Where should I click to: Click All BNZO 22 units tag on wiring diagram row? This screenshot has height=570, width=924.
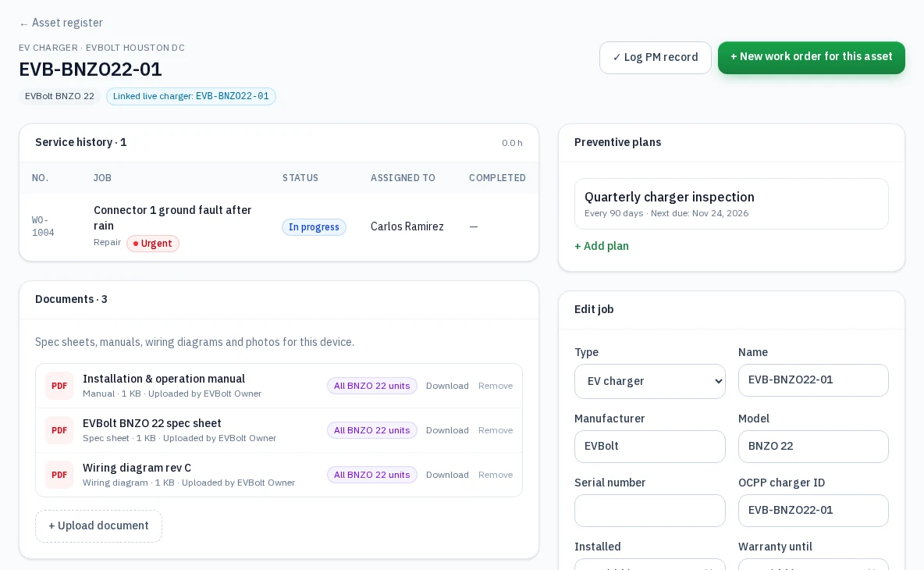(371, 475)
